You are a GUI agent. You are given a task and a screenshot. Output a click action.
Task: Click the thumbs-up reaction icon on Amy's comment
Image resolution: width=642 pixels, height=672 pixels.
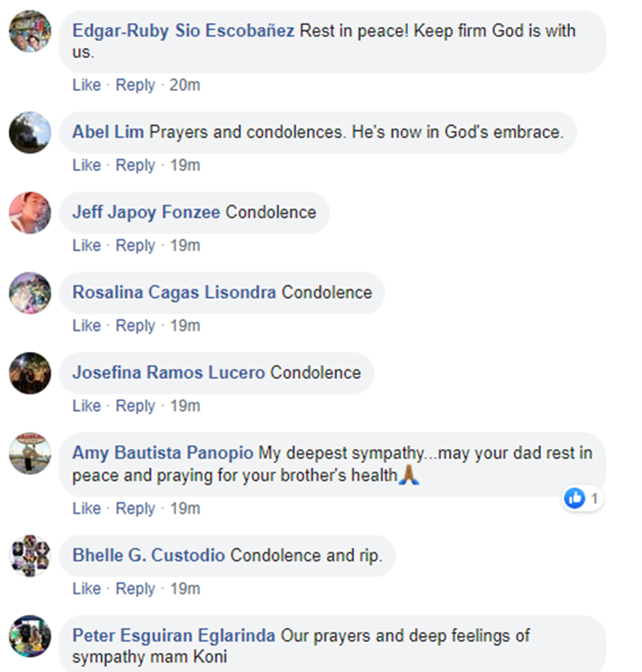coord(574,497)
